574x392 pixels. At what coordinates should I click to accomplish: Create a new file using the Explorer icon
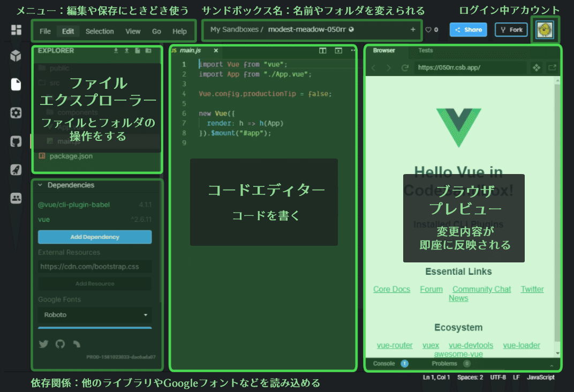click(x=138, y=50)
